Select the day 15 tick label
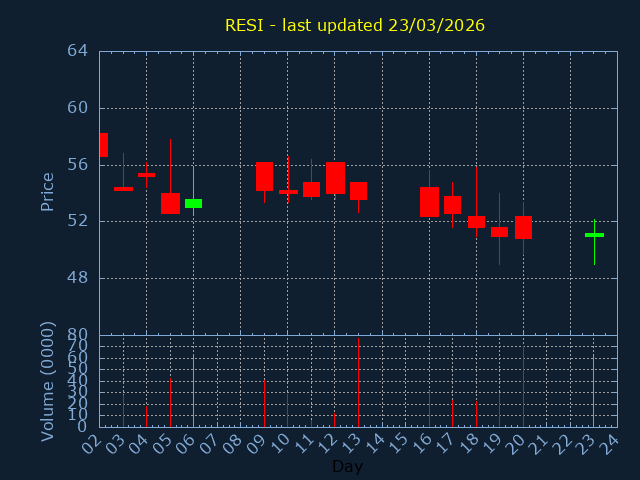The image size is (640, 480). pyautogui.click(x=401, y=444)
